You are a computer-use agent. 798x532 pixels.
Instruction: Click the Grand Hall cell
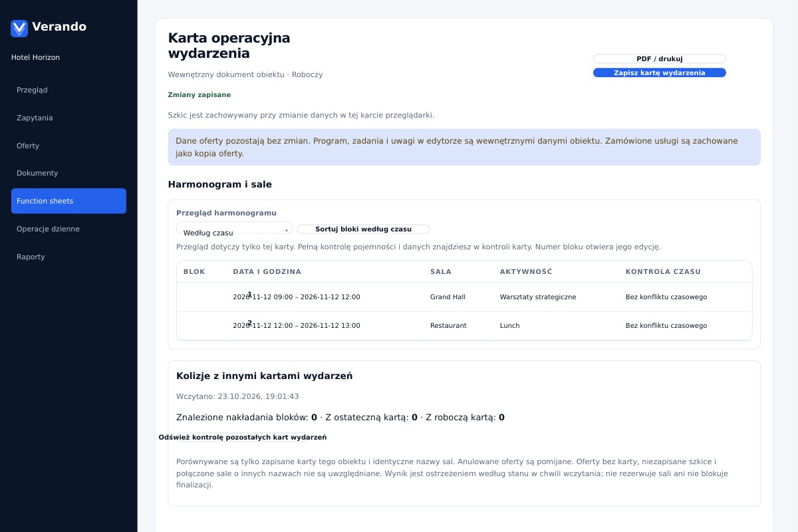(448, 297)
